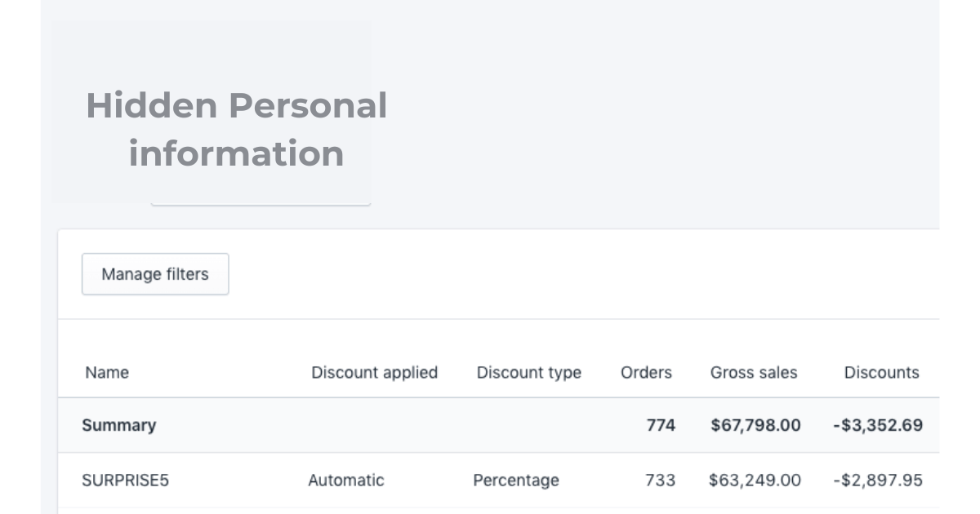Click the summary total of 774 orders

coord(661,425)
